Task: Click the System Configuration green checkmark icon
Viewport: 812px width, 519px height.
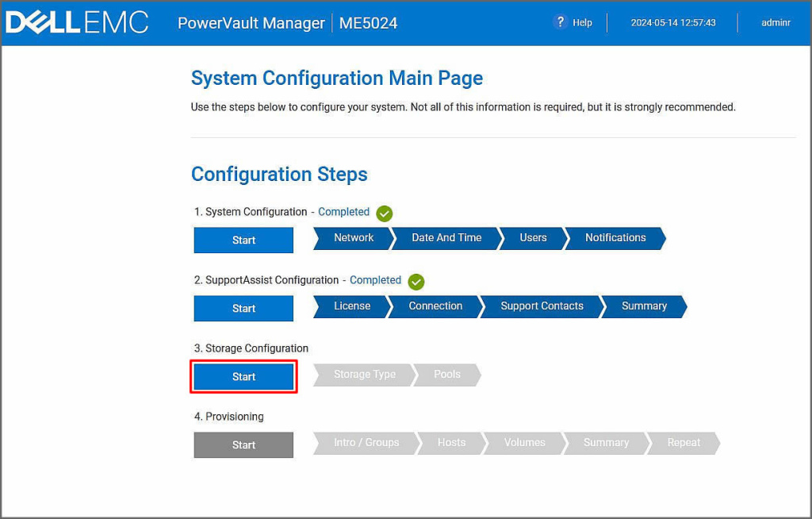Action: pyautogui.click(x=385, y=213)
